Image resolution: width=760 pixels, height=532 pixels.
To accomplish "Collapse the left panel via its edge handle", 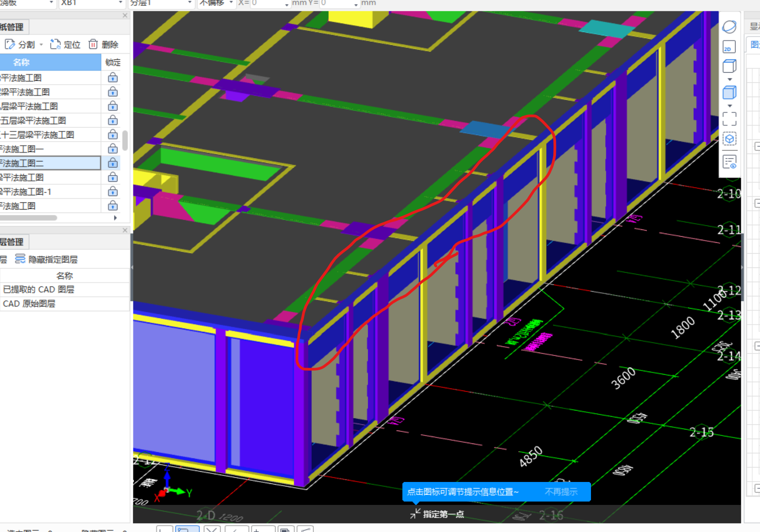I will point(132,267).
